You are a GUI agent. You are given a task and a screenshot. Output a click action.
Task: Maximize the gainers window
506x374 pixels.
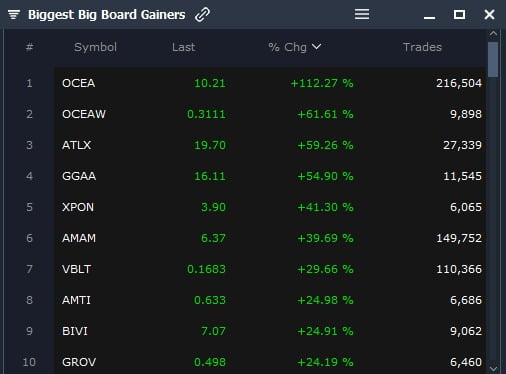point(459,14)
